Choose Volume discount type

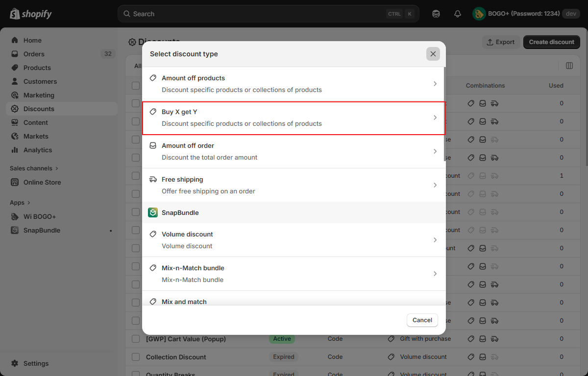(293, 240)
